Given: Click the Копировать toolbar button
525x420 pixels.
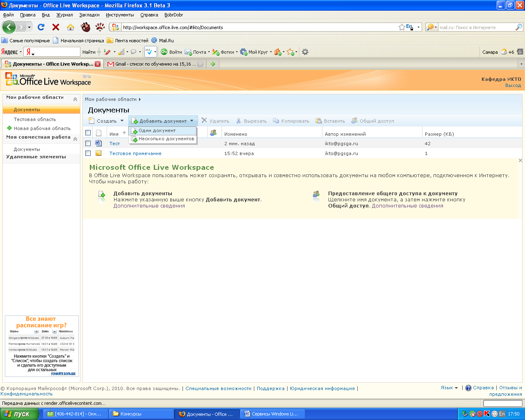Looking at the screenshot, I should pos(291,121).
